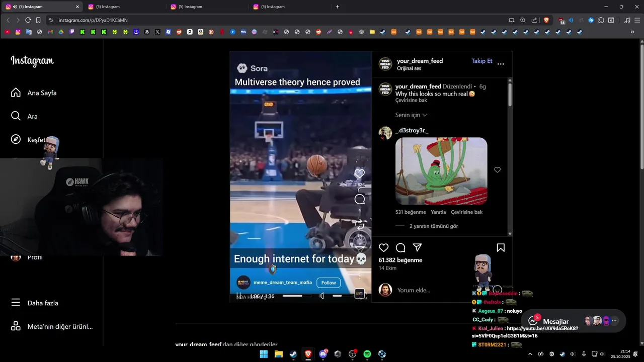The height and width of the screenshot is (362, 644).
Task: Open _d3stroy3r_ profile username
Action: 412,130
